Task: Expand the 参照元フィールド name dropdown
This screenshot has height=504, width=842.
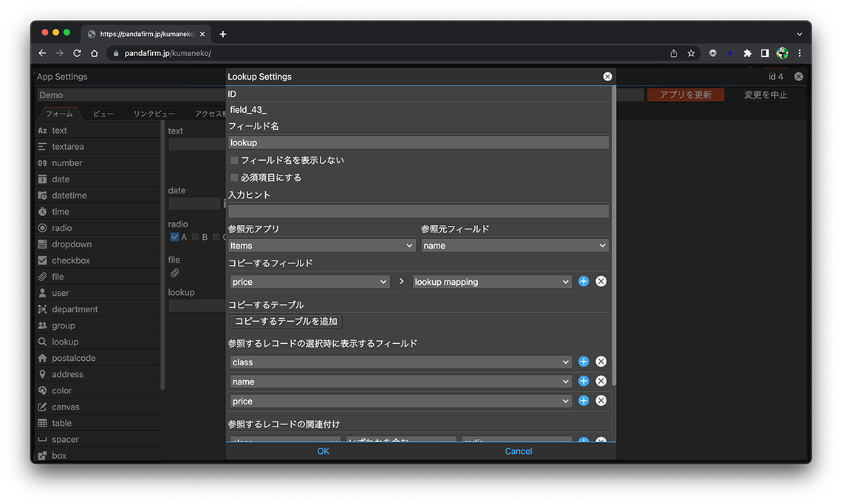Action: tap(515, 246)
